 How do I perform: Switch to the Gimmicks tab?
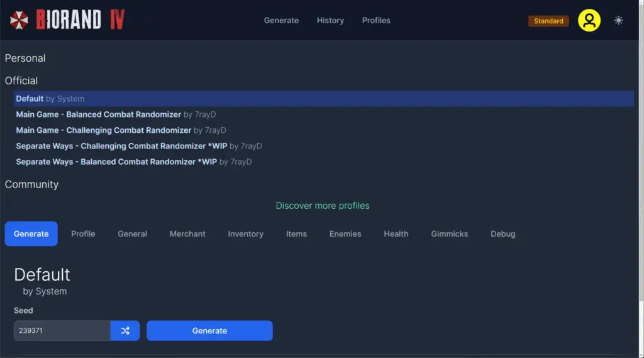(449, 233)
